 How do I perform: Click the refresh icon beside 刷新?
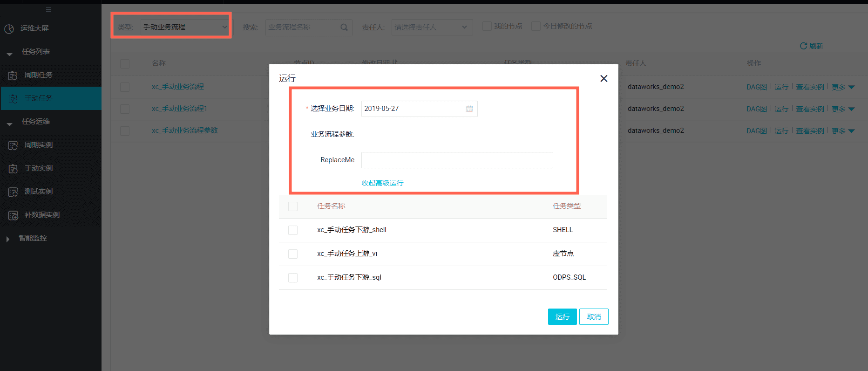(803, 46)
